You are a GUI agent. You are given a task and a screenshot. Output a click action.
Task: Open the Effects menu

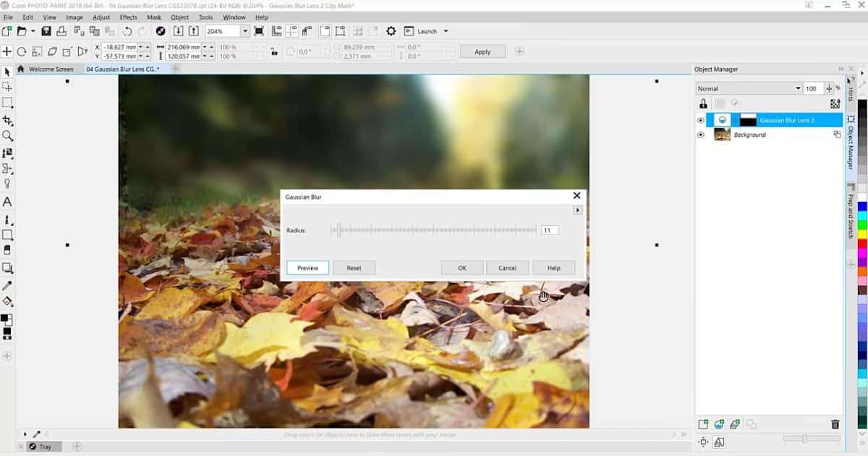click(128, 17)
